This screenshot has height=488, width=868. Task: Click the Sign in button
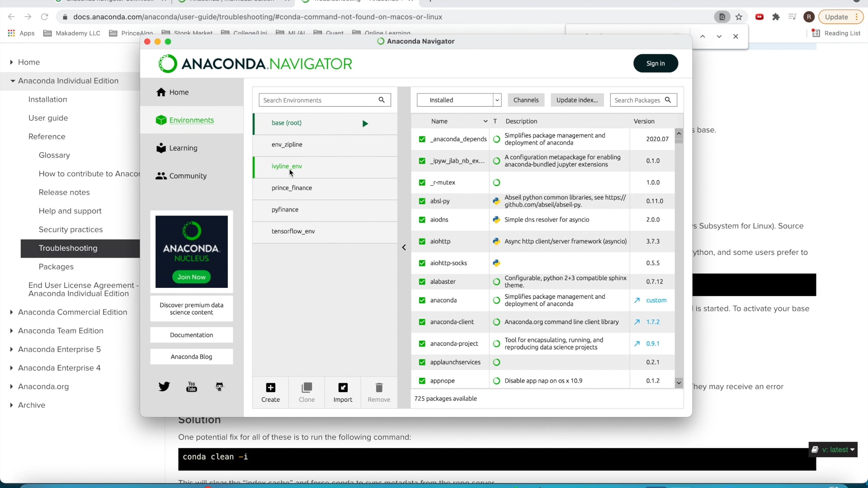[656, 63]
